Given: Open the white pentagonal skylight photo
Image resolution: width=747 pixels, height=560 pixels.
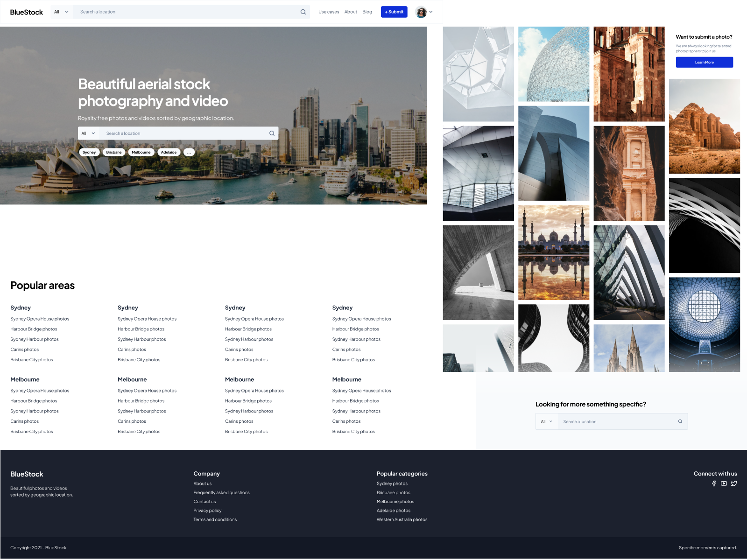Looking at the screenshot, I should pyautogui.click(x=479, y=74).
